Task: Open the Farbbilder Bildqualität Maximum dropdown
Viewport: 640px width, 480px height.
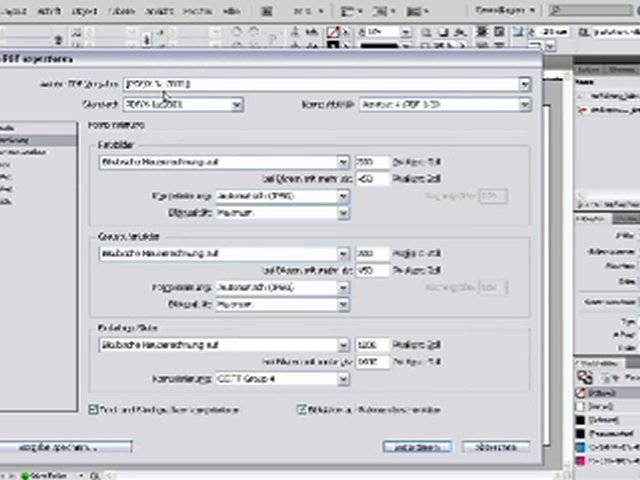Action: coord(342,213)
